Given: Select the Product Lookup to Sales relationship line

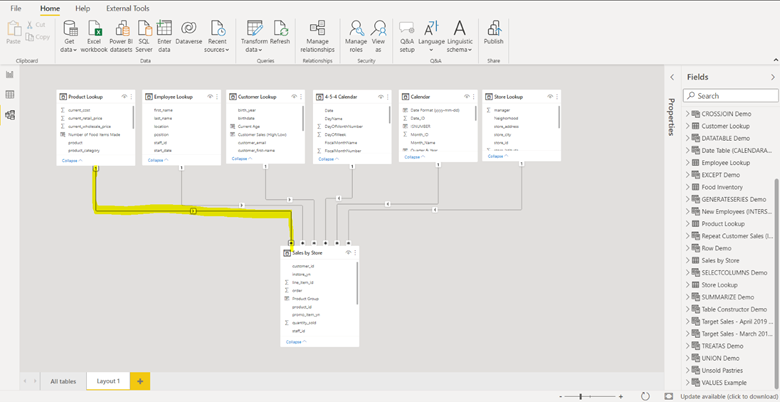Looking at the screenshot, I should 193,211.
